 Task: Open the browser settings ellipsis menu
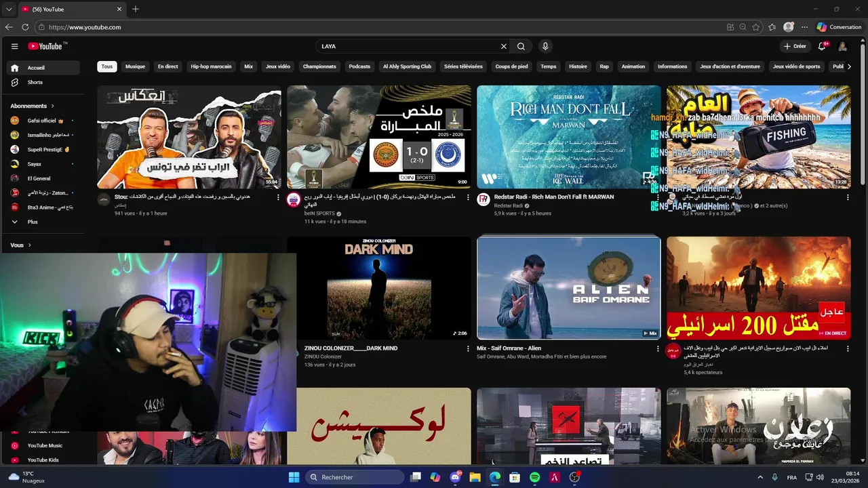(804, 27)
